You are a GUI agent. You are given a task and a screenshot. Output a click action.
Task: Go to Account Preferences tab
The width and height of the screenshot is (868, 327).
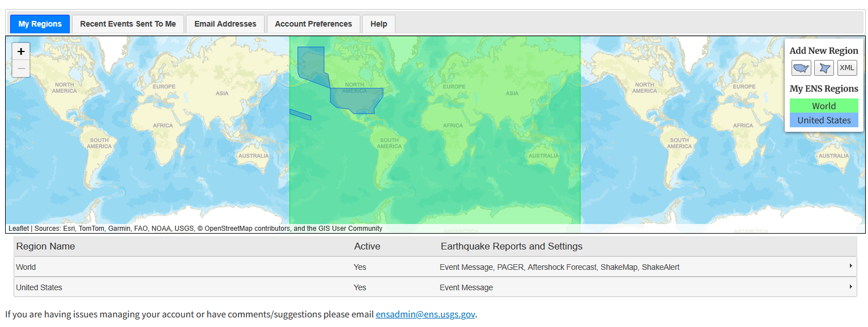(x=313, y=24)
